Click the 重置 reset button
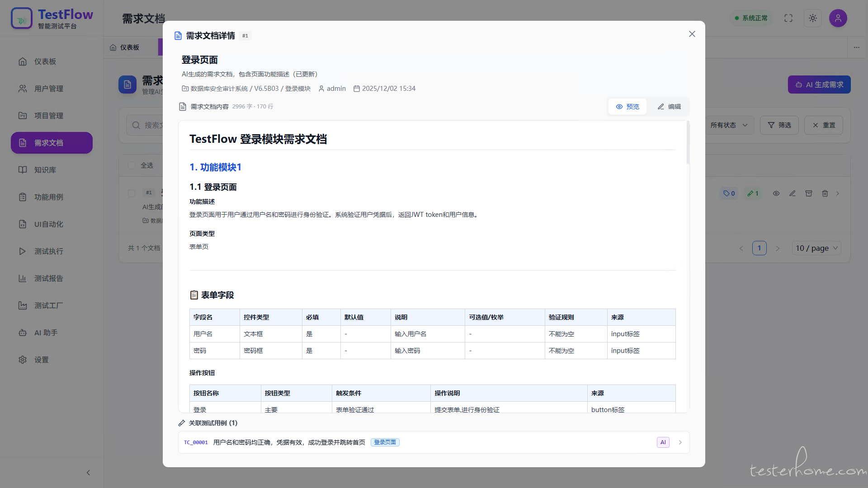868x488 pixels. coord(823,125)
